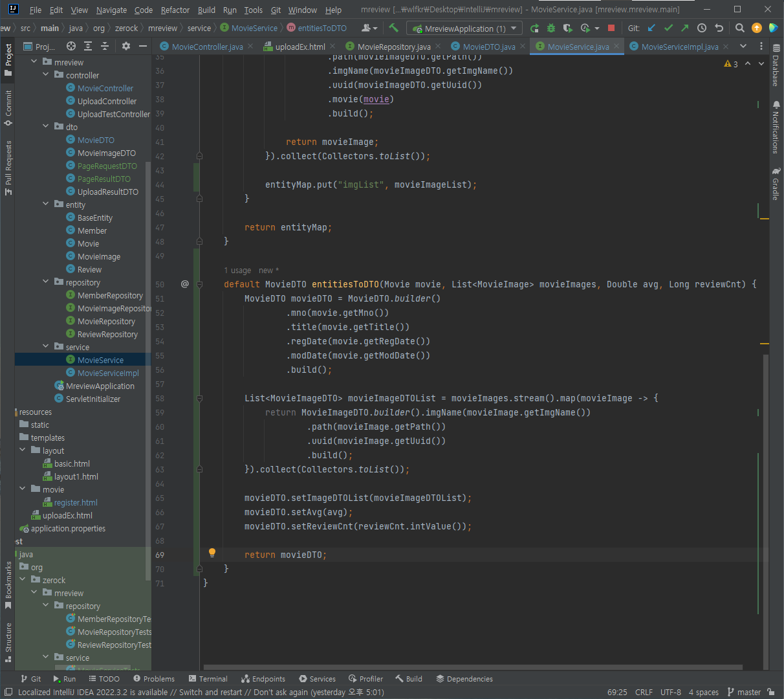Click the Build Project hammer icon
This screenshot has width=784, height=699.
tap(393, 28)
